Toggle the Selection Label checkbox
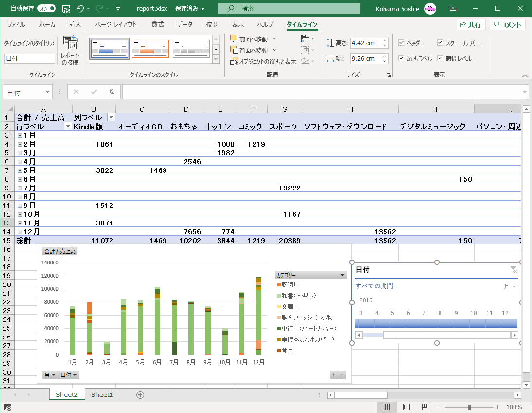The width and height of the screenshot is (532, 413). click(401, 58)
